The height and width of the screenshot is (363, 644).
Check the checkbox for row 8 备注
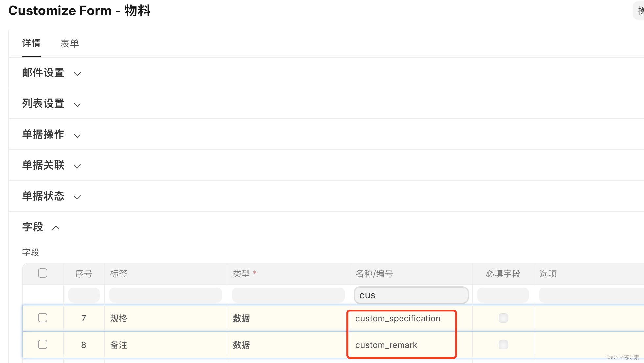click(42, 344)
